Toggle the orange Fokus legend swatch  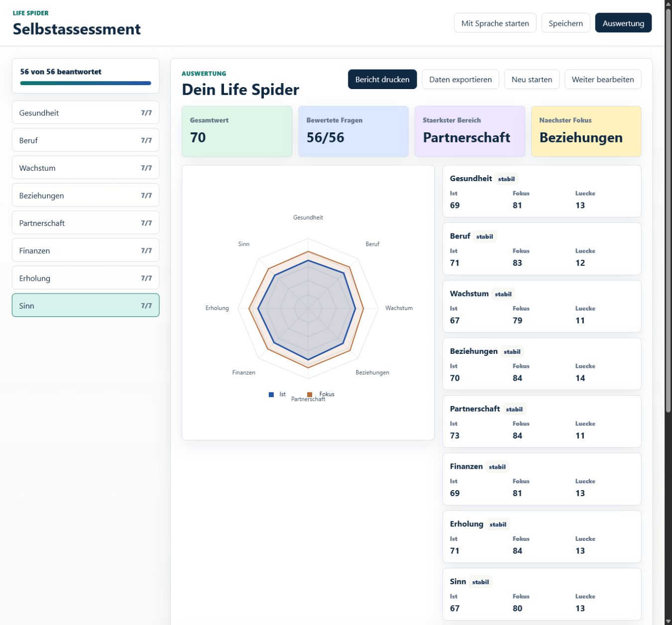[x=310, y=395]
